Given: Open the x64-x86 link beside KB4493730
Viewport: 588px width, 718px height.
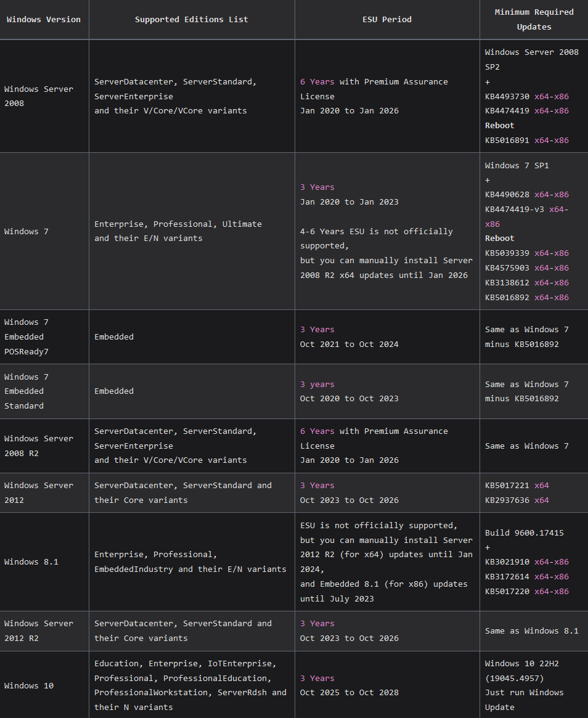Looking at the screenshot, I should (552, 97).
